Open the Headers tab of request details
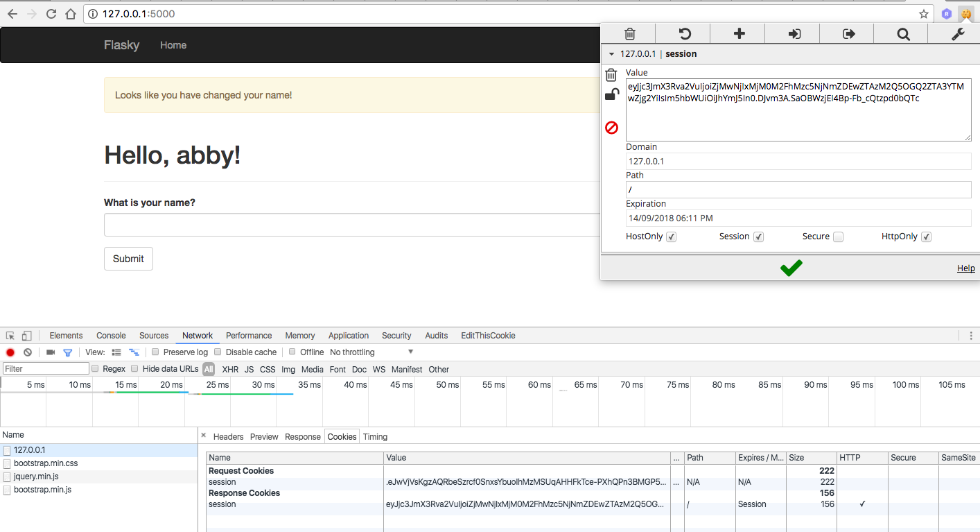The height and width of the screenshot is (532, 980). pos(228,437)
